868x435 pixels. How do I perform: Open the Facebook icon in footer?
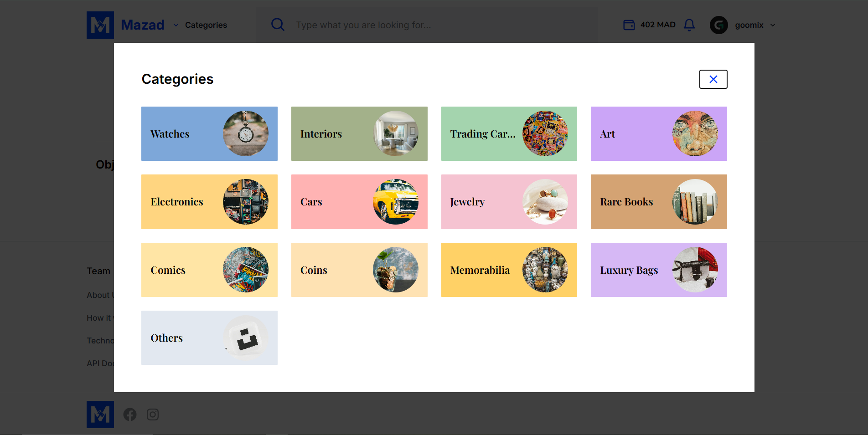[x=130, y=415]
